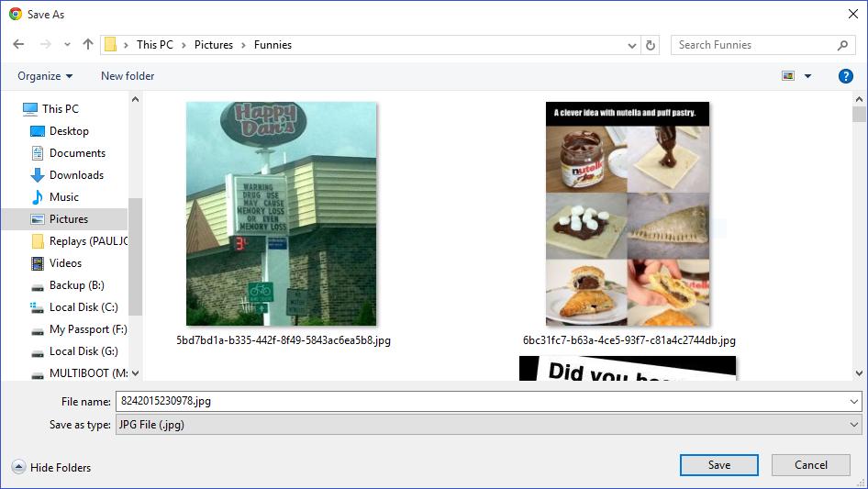868x489 pixels.
Task: Open My Passport (F:) drive
Action: (x=89, y=329)
